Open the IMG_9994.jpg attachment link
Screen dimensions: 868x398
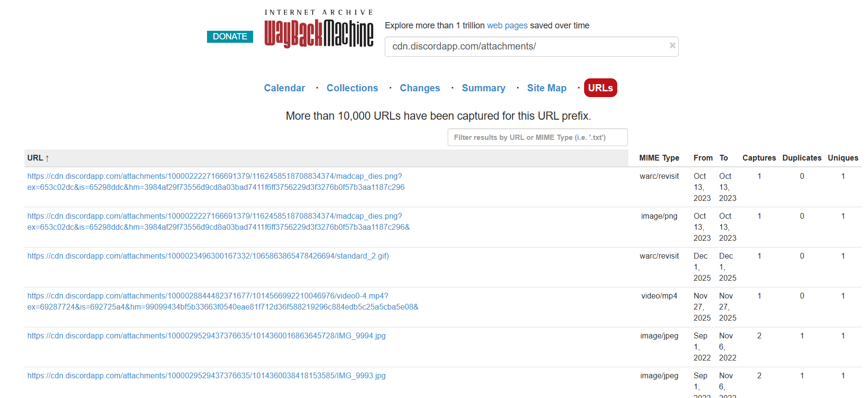coord(207,336)
